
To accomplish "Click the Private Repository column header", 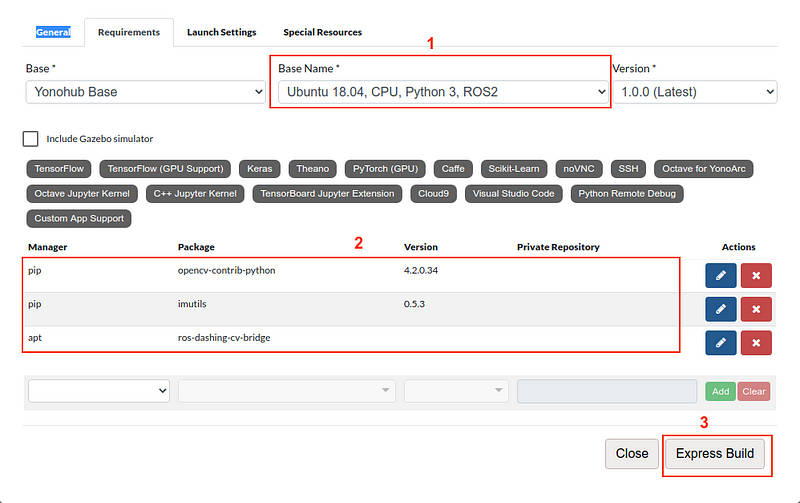I will [558, 247].
